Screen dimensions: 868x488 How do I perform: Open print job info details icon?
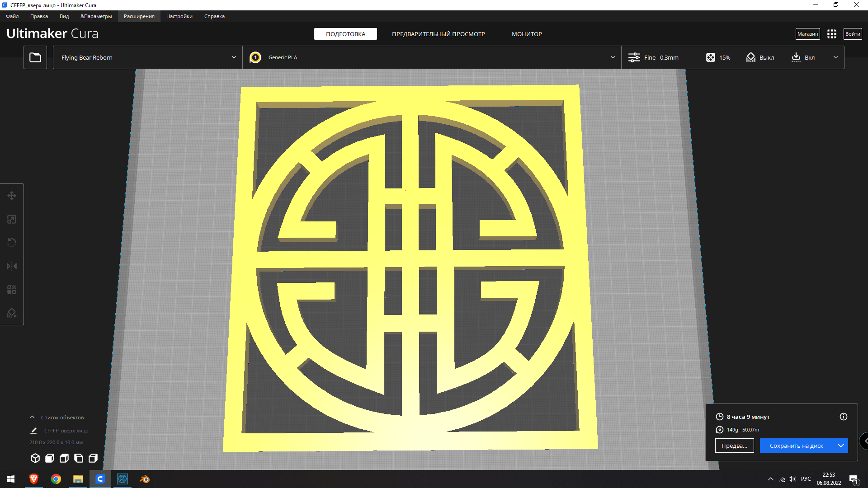[x=844, y=417]
